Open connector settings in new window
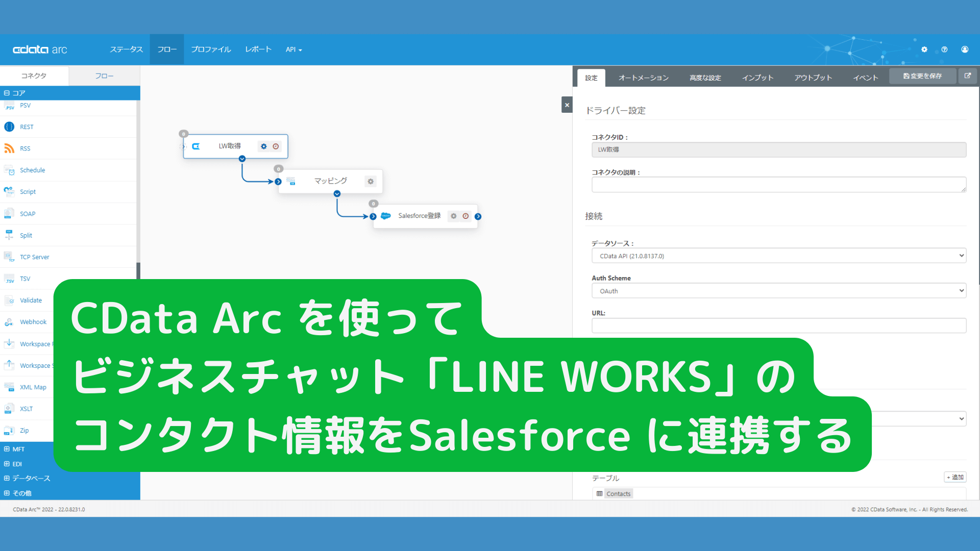 [x=967, y=76]
